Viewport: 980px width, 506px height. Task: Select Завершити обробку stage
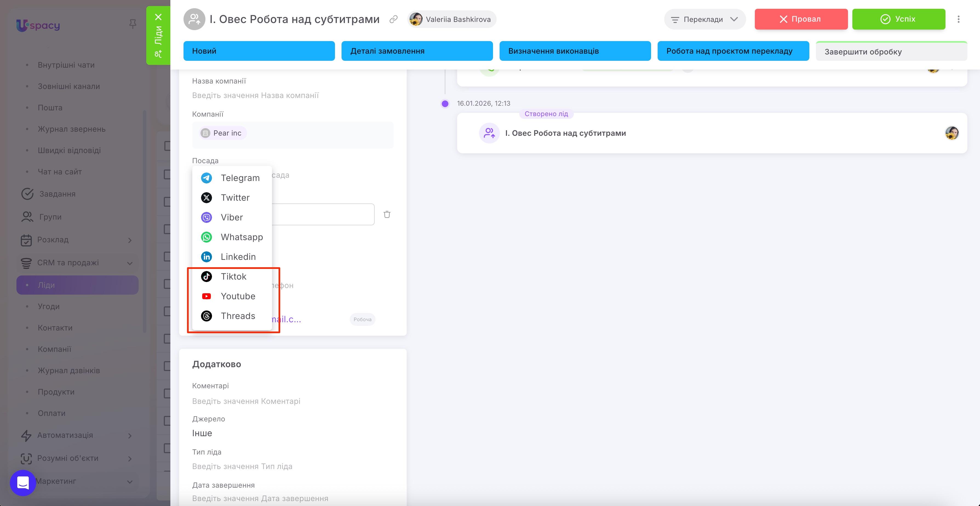click(891, 51)
